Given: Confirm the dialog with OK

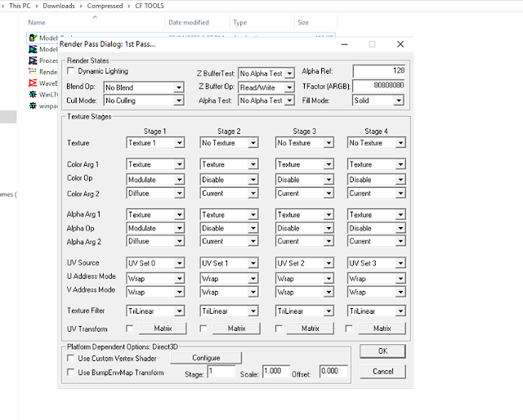Looking at the screenshot, I should pos(383,351).
